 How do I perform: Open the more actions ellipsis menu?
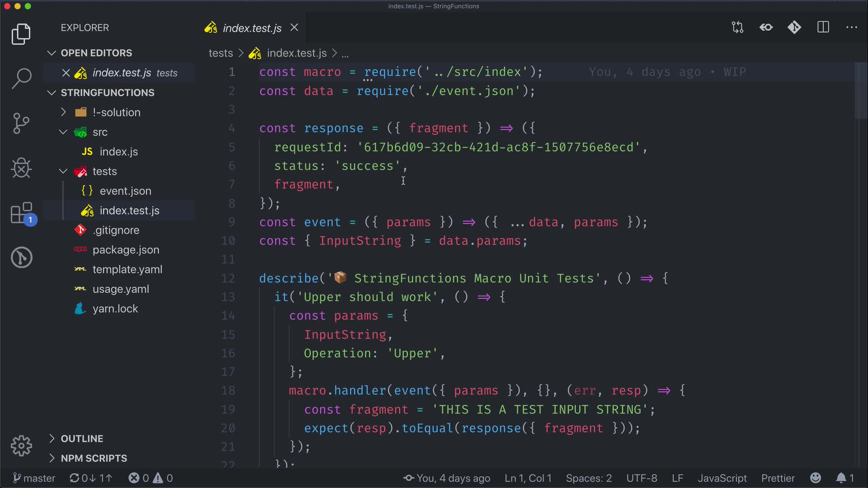852,28
